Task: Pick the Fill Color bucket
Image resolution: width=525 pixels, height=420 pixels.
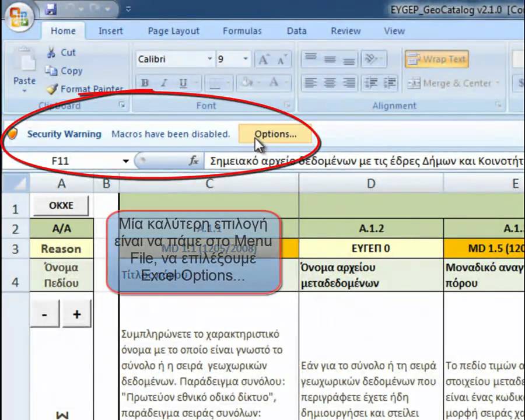Action: coord(247,83)
